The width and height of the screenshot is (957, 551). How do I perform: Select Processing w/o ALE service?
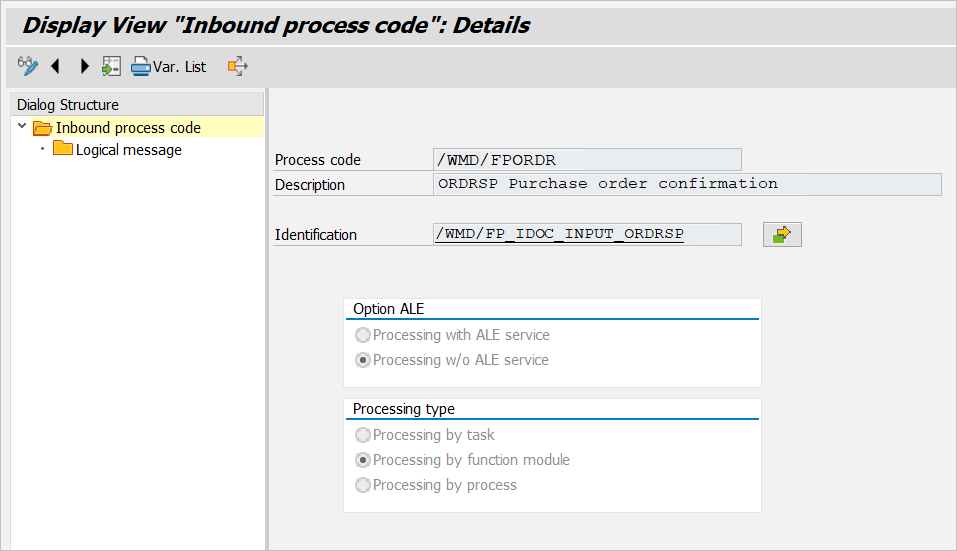363,360
